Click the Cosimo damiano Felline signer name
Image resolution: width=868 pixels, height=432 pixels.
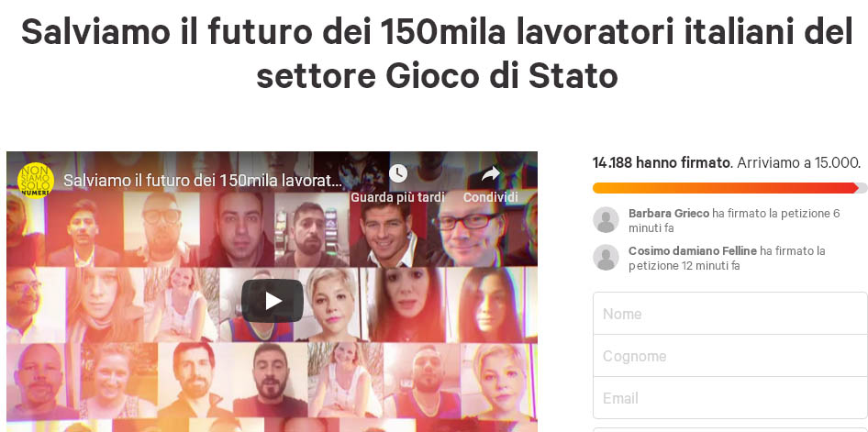pyautogui.click(x=693, y=251)
